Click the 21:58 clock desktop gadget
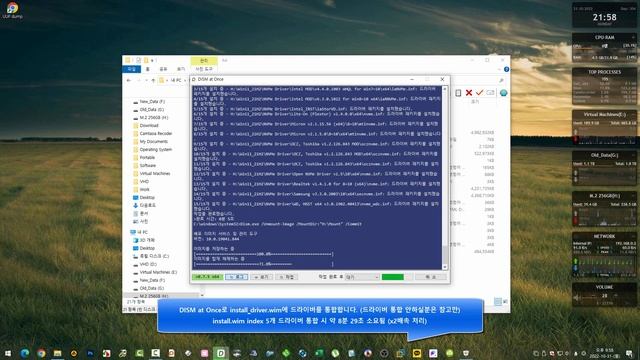Image resolution: width=640 pixels, height=360 pixels. 604,18
